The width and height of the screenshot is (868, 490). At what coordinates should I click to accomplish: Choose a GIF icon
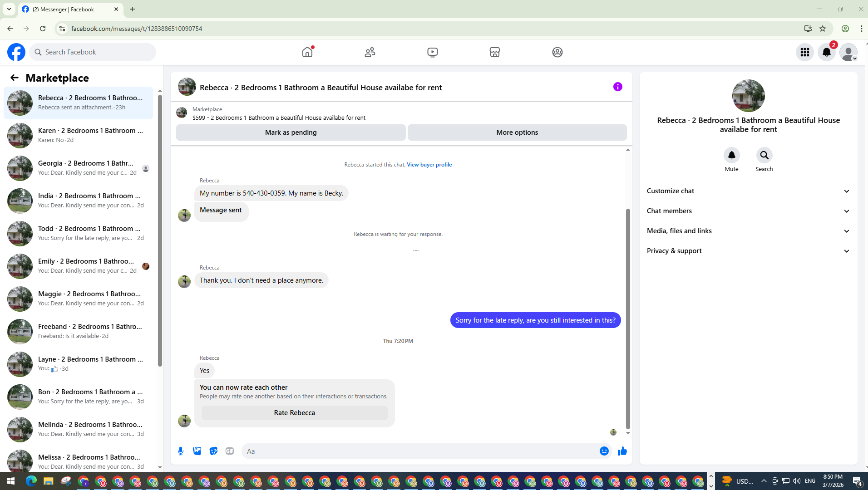click(x=230, y=451)
